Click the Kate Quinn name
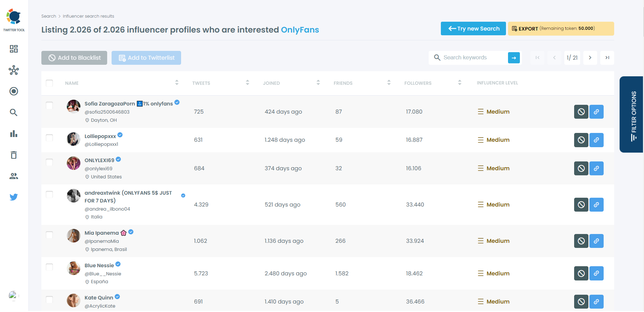 click(x=99, y=298)
